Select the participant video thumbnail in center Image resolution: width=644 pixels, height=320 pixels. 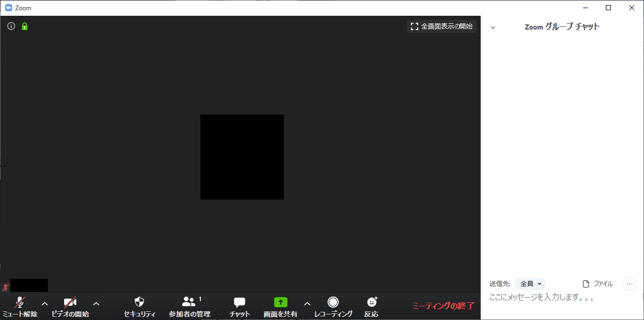click(x=242, y=157)
